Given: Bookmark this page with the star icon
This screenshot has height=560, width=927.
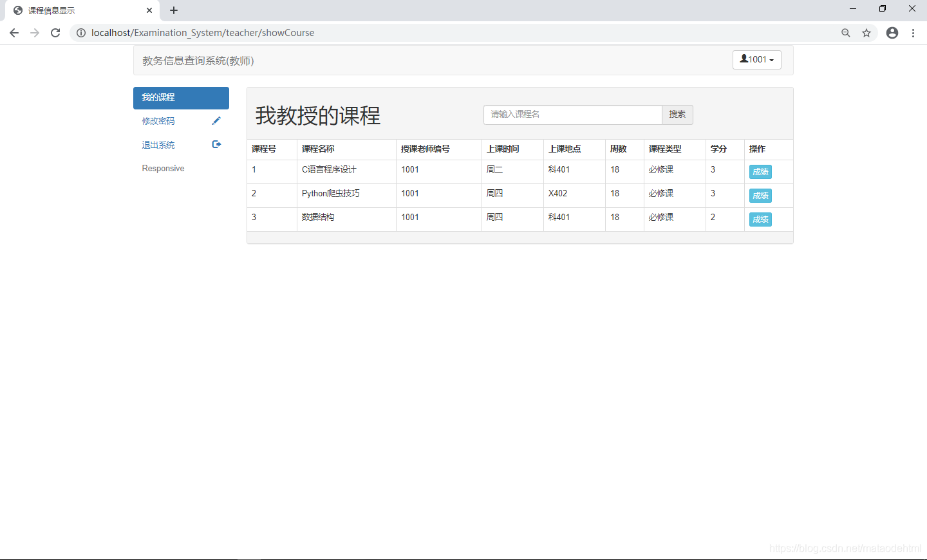Looking at the screenshot, I should pyautogui.click(x=866, y=33).
